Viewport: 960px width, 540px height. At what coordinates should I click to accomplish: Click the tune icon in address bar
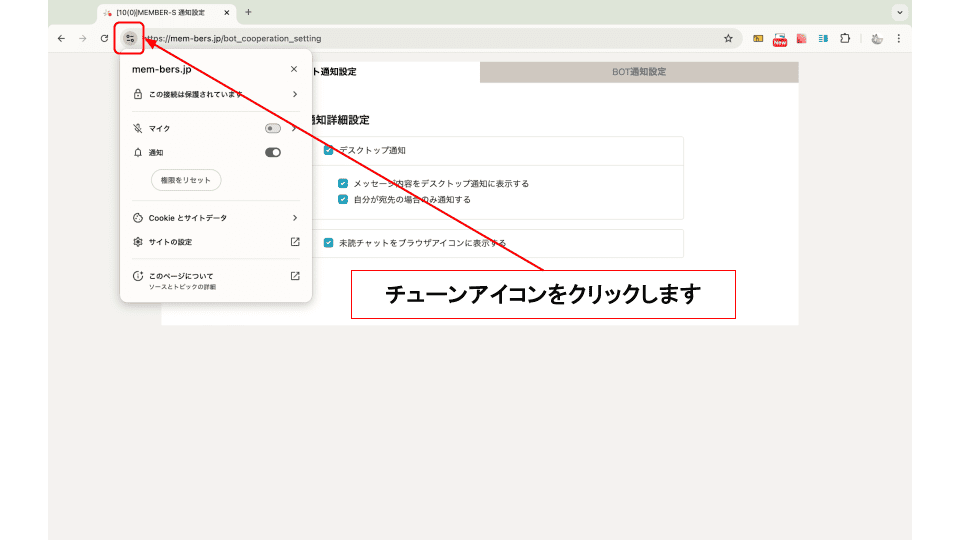pos(129,38)
